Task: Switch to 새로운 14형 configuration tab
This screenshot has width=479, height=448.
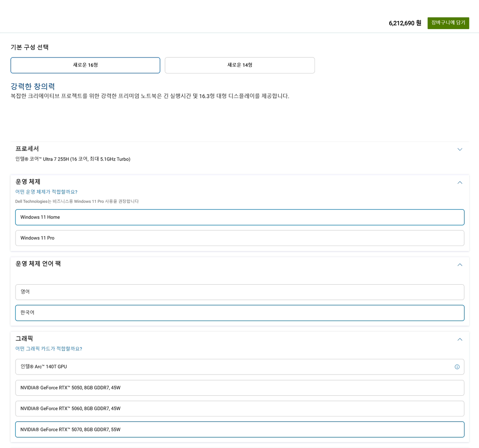Action: click(240, 65)
